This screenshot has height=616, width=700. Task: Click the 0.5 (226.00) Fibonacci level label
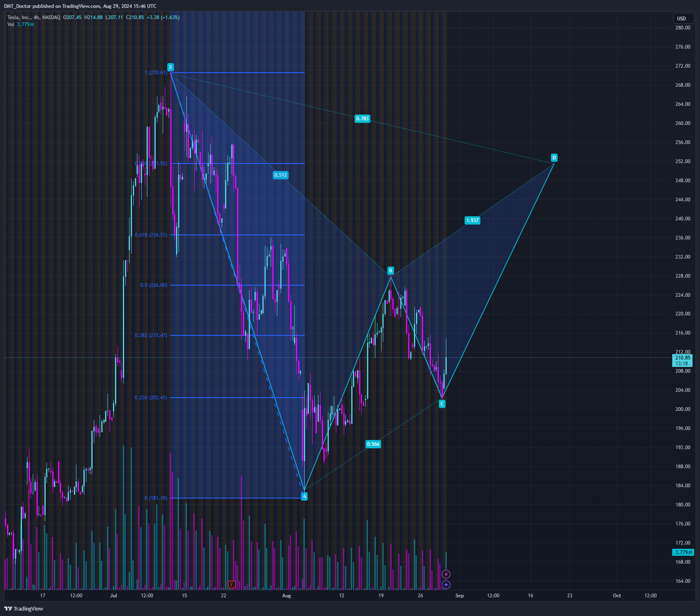(154, 285)
